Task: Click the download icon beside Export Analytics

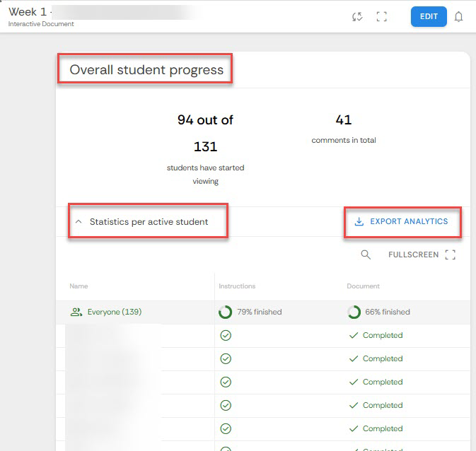Action: tap(359, 221)
